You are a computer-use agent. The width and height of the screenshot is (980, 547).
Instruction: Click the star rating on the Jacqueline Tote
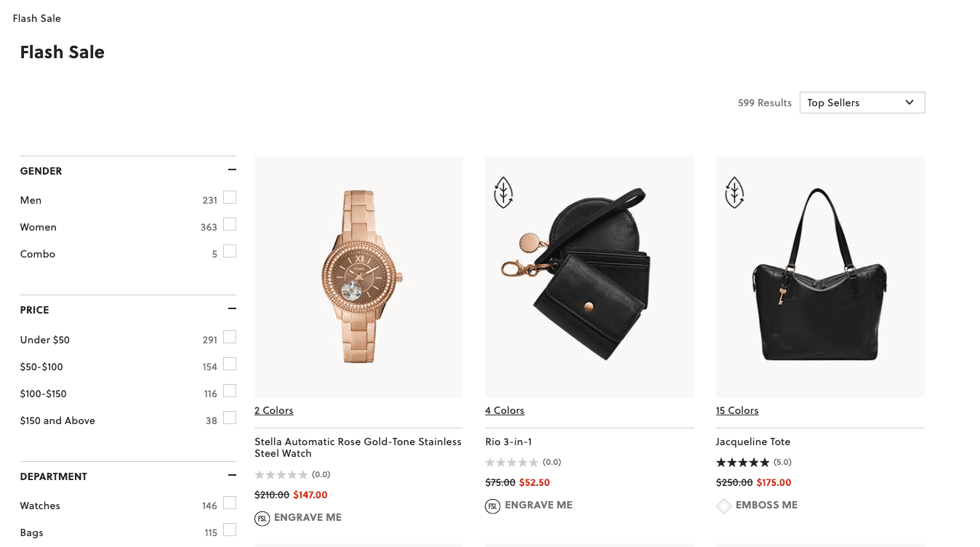[x=743, y=462]
